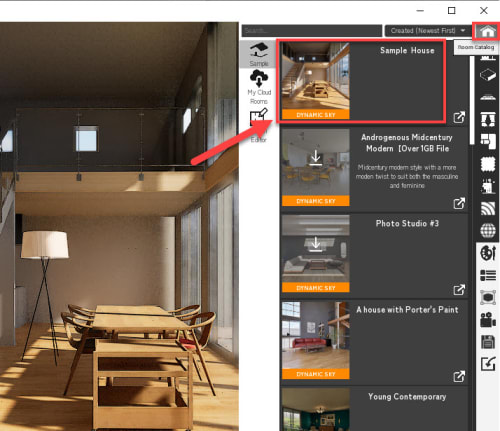Open external link icon for Androgenous Midcentury Modern

pyautogui.click(x=459, y=203)
